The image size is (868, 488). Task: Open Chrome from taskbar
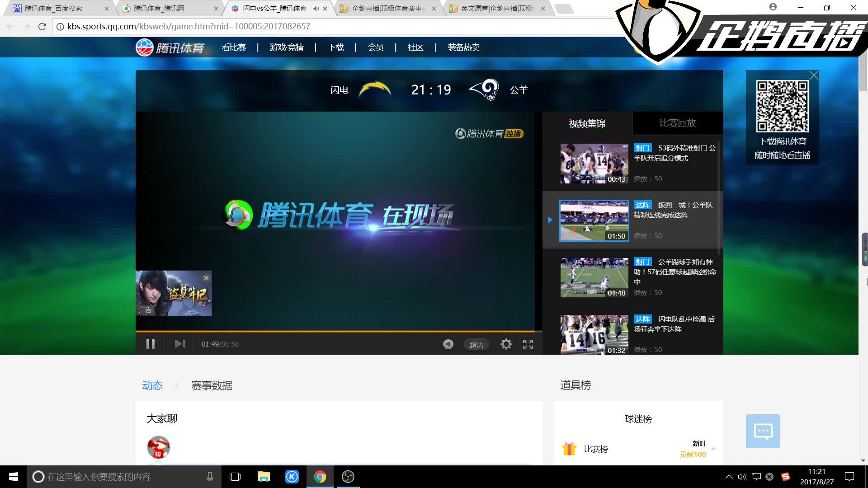click(x=320, y=477)
